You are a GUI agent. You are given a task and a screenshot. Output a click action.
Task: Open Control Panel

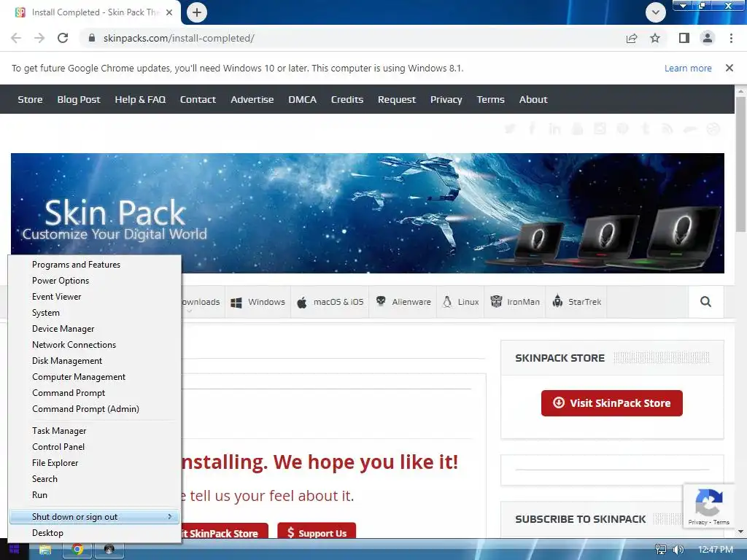coord(58,447)
